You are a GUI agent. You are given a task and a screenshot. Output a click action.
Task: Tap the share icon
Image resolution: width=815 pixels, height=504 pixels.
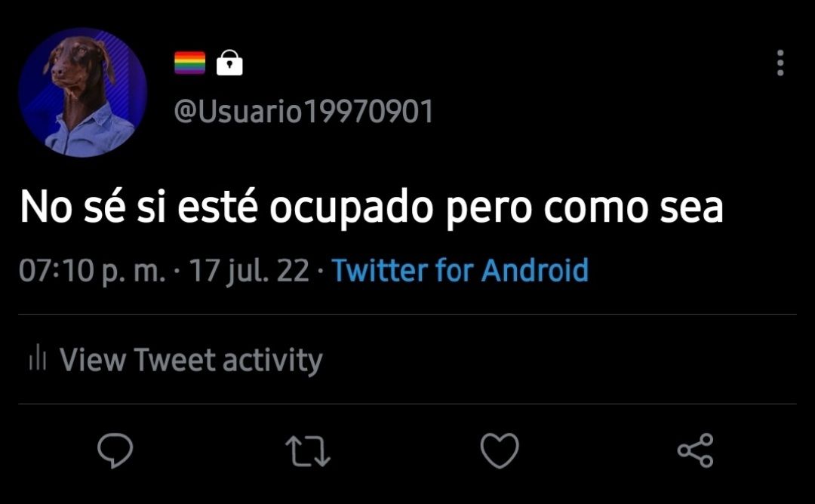[x=696, y=450]
